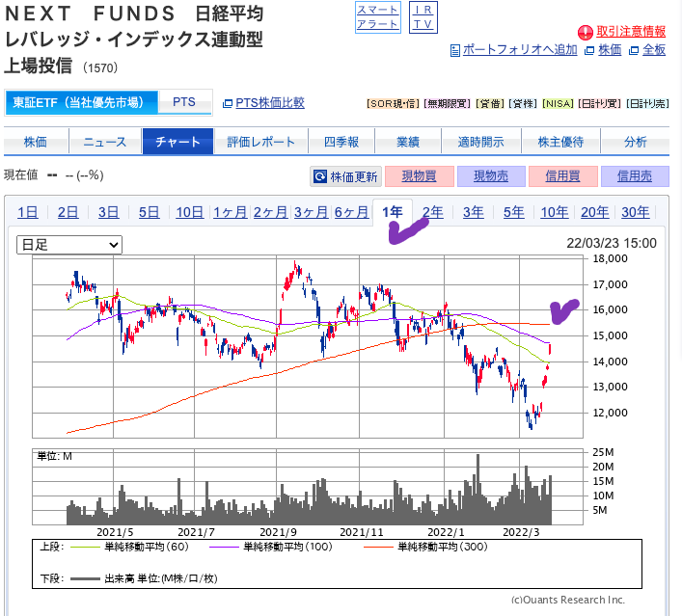Select the 5日 chart period
Image resolution: width=682 pixels, height=616 pixels.
tap(149, 213)
